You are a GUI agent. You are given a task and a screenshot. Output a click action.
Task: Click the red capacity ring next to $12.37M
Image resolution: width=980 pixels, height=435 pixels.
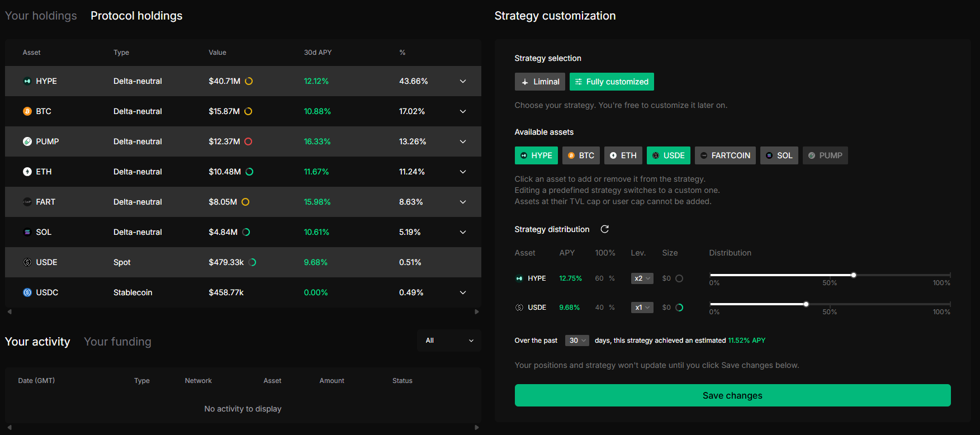[x=248, y=141]
